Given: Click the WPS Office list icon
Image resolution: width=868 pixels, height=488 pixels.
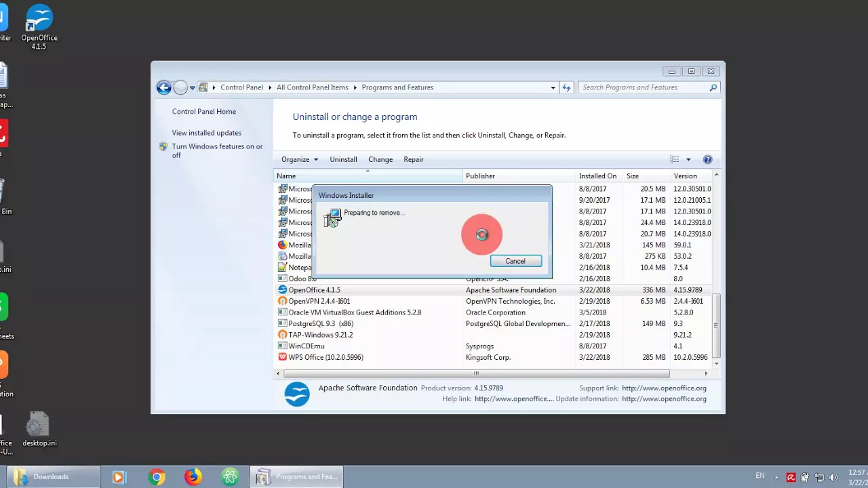Looking at the screenshot, I should click(x=283, y=357).
